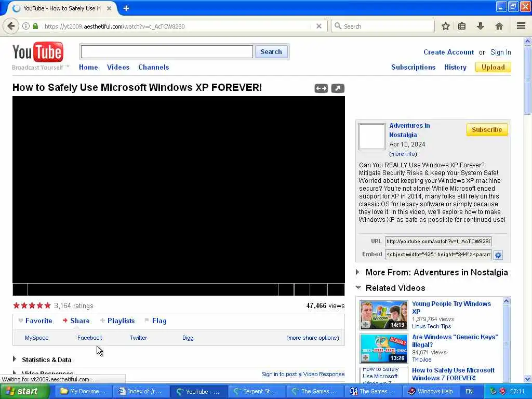Click the yellow Upload button

point(493,67)
